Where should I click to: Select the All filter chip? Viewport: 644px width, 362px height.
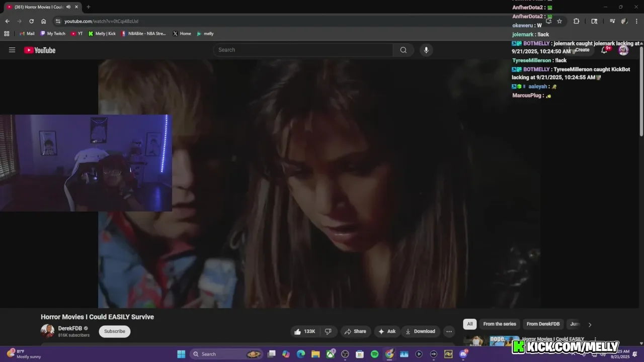469,324
